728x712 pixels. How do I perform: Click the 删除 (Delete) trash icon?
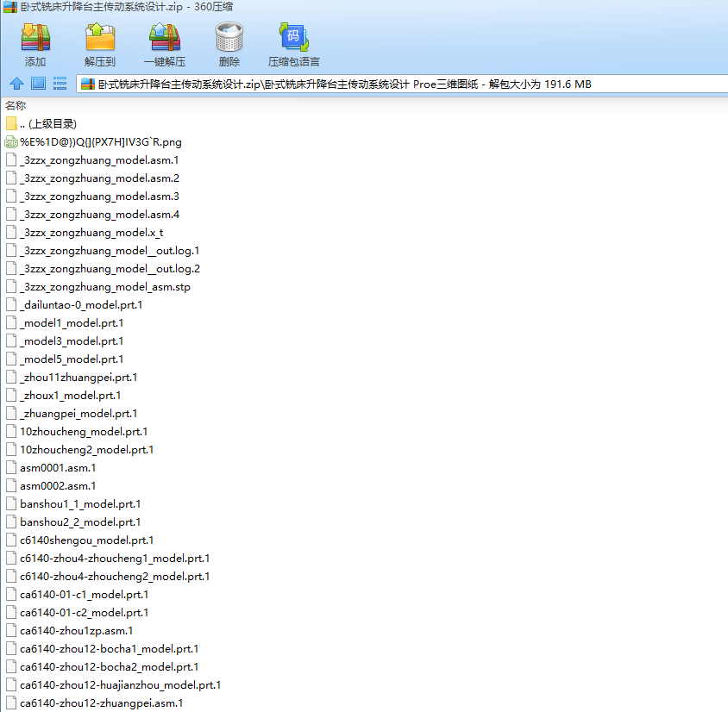pos(229,37)
